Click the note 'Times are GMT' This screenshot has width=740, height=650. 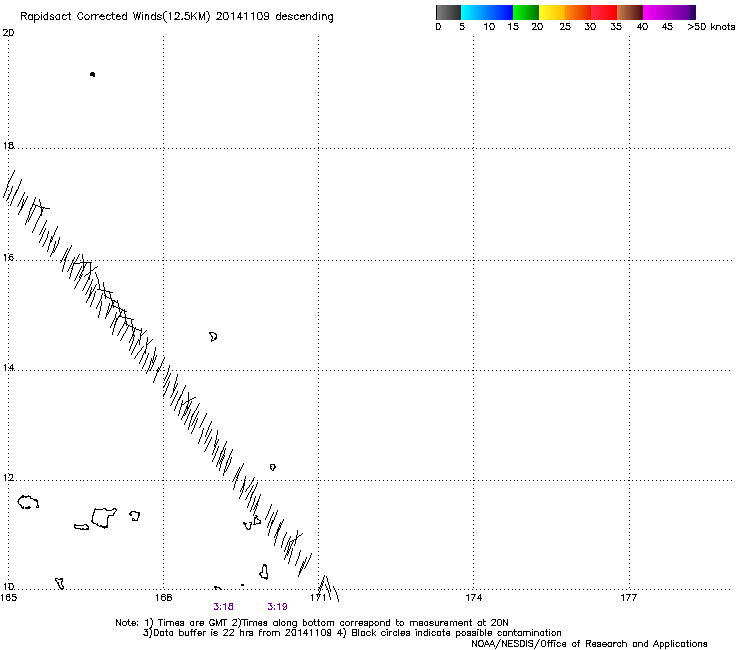[193, 623]
